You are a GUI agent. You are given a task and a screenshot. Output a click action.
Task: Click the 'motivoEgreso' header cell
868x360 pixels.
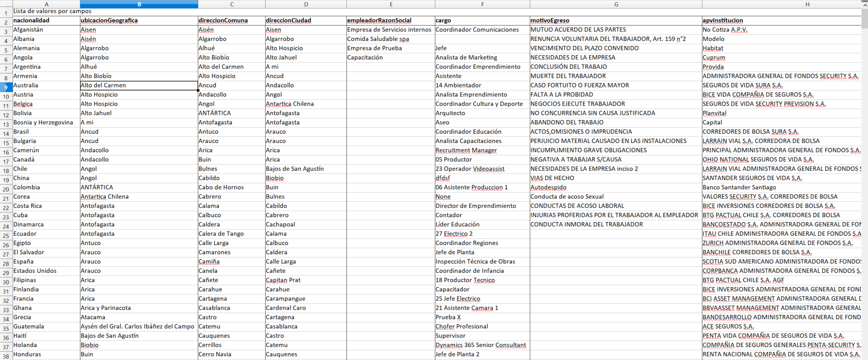pos(616,20)
